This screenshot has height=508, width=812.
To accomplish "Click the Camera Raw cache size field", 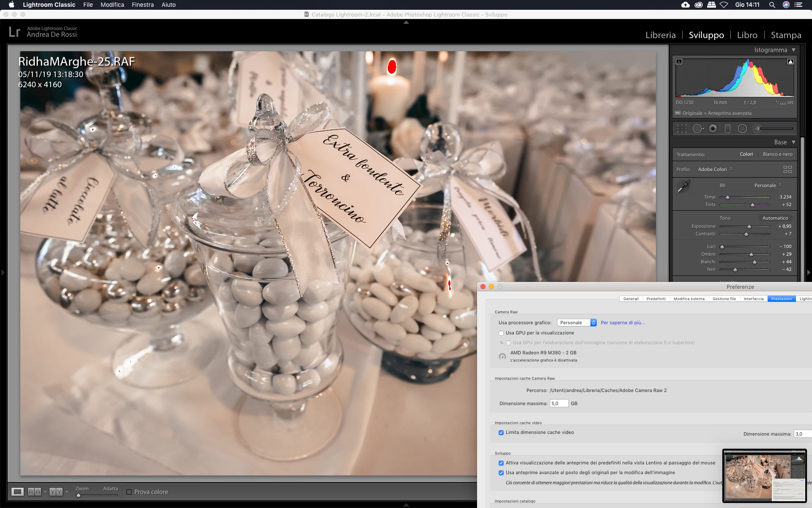I will point(559,403).
